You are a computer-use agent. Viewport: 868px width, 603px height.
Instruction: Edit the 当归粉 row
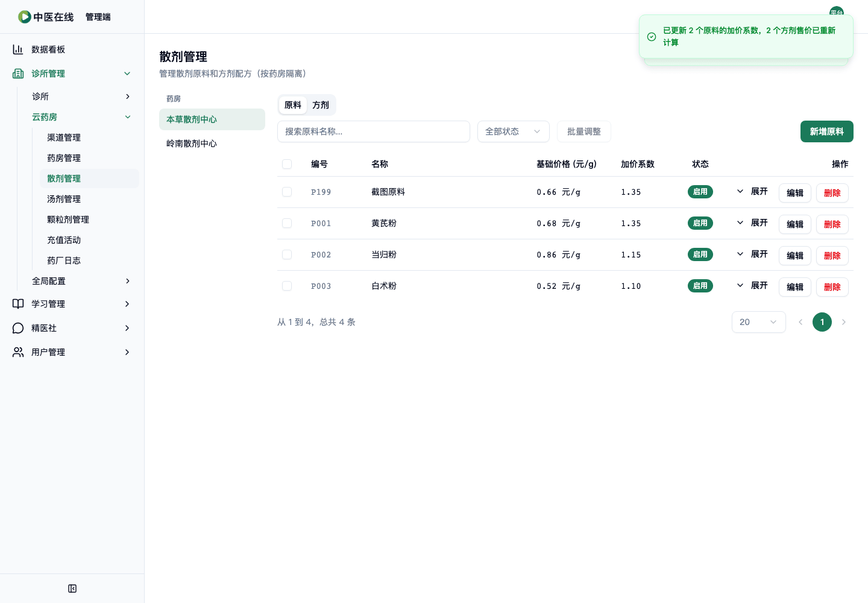[x=795, y=256]
